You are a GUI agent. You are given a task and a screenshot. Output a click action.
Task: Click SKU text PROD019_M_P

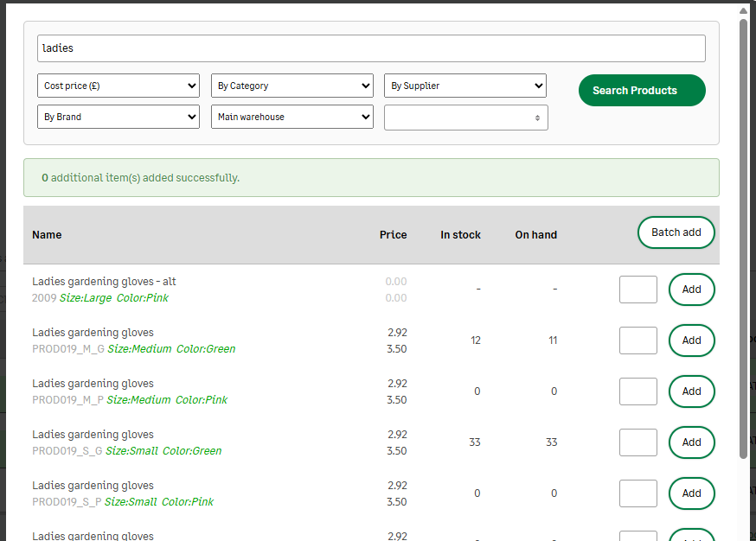(67, 400)
